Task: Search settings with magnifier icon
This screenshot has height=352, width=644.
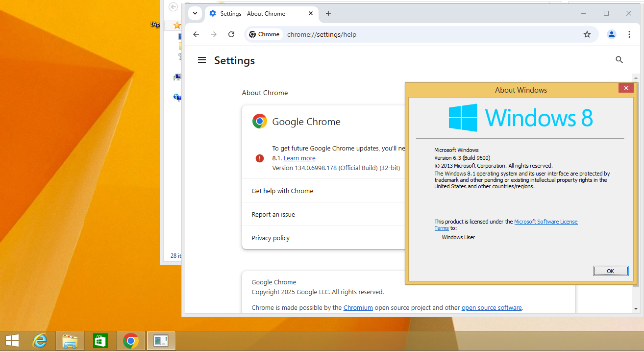Action: (x=619, y=60)
